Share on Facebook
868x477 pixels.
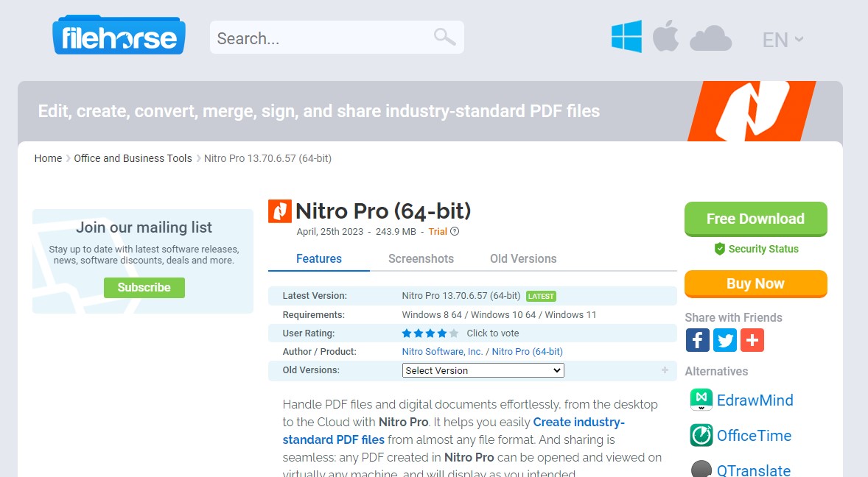point(698,340)
